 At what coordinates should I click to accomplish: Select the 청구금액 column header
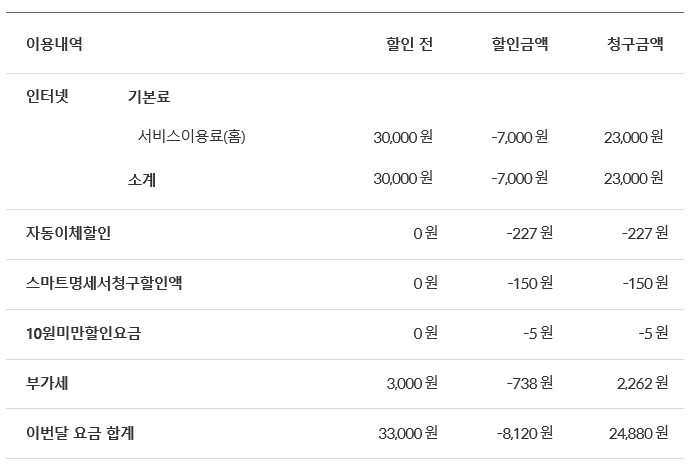[x=634, y=45]
